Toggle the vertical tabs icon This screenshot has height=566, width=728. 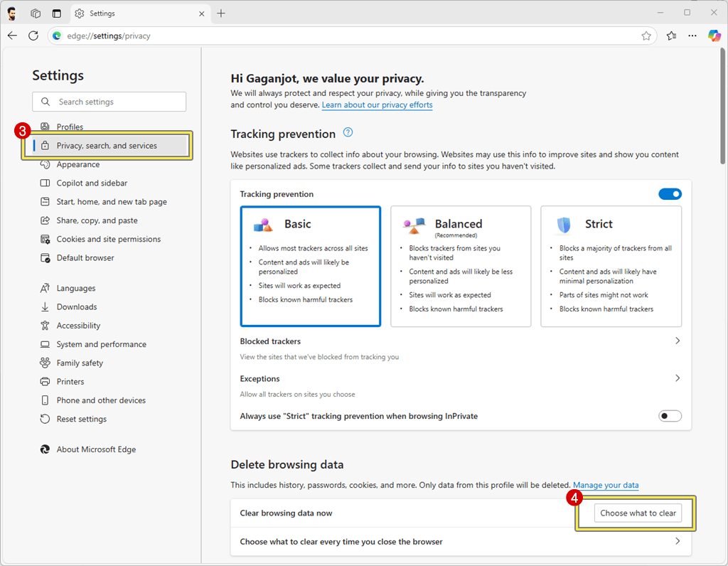(x=57, y=14)
